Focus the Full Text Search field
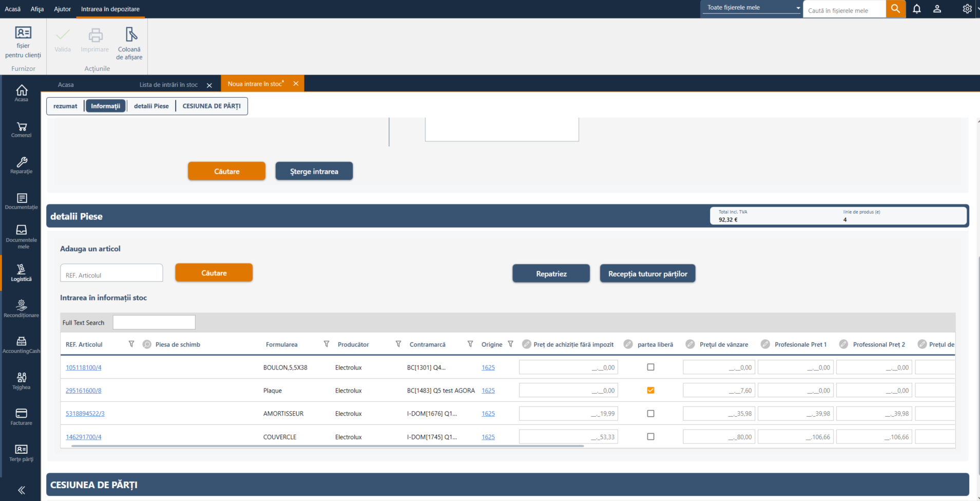 (x=154, y=322)
